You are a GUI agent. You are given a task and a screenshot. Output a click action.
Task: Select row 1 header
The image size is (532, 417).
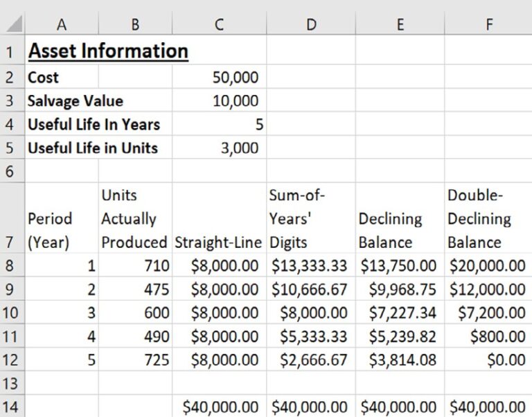[12, 50]
